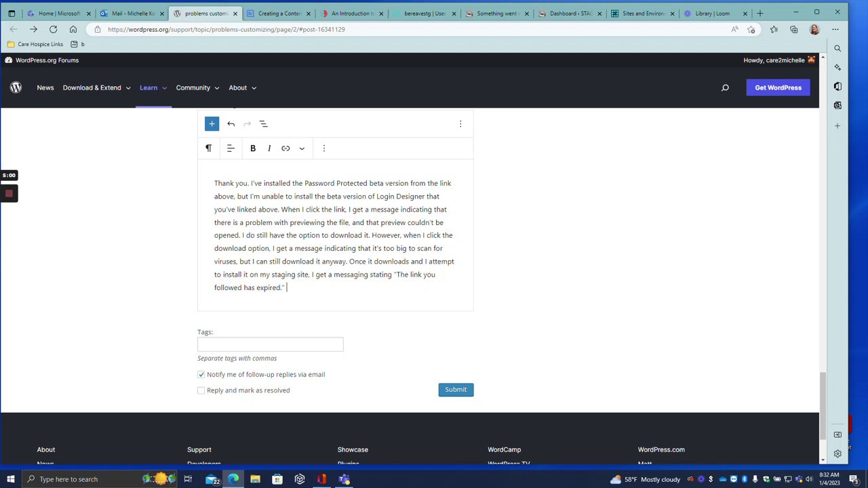Toggle Notify me of follow-up replies checkbox
Screen dimensions: 868x488
[201, 374]
